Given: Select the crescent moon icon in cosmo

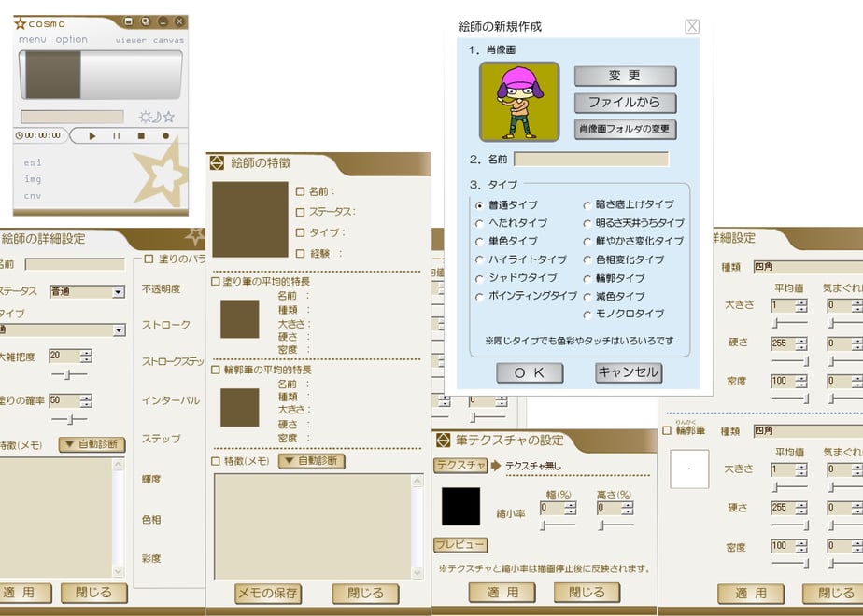Looking at the screenshot, I should point(156,117).
